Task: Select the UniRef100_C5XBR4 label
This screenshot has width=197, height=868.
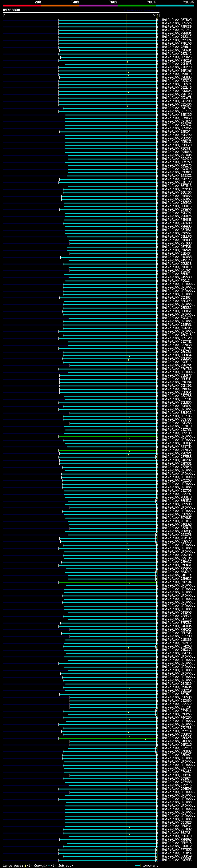Action: [176, 297]
